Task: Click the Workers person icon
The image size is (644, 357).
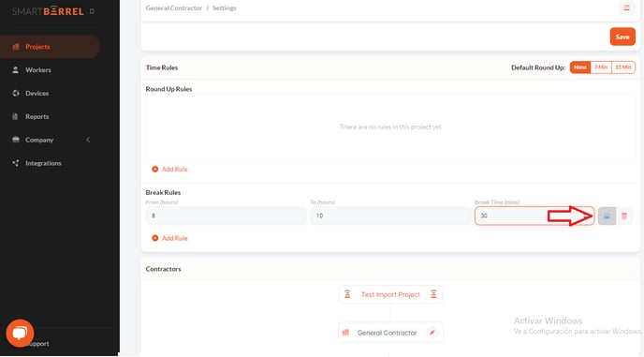Action: tap(16, 70)
